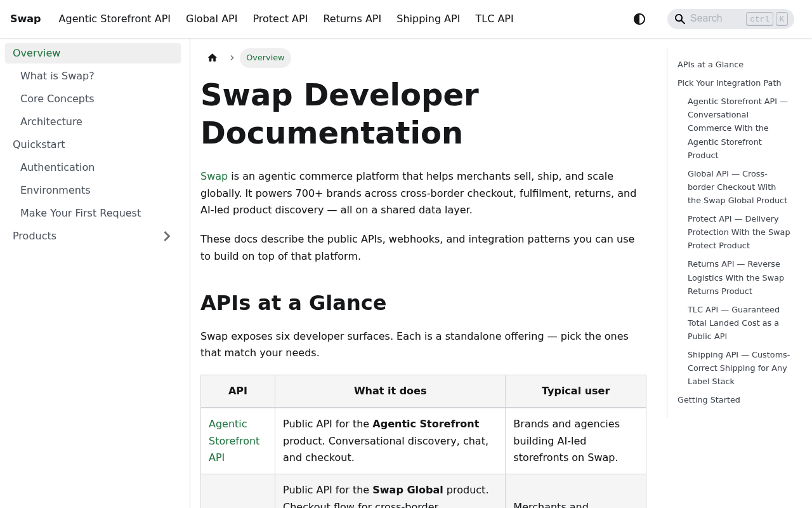812x508 pixels.
Task: Go to the home breadcrumb icon
Action: (x=213, y=58)
